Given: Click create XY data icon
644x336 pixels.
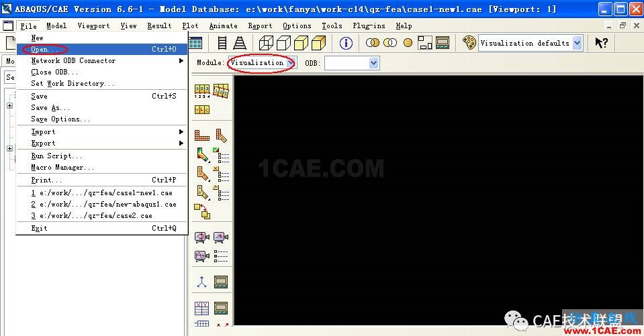Looking at the screenshot, I should [x=201, y=308].
